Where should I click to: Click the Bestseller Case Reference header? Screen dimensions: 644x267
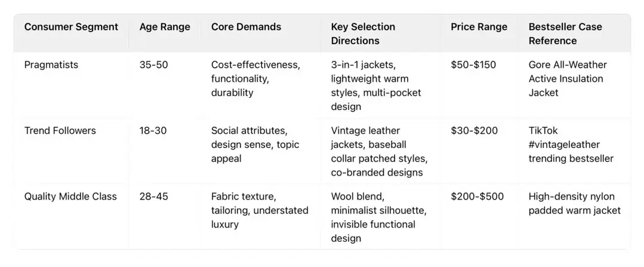pyautogui.click(x=565, y=34)
